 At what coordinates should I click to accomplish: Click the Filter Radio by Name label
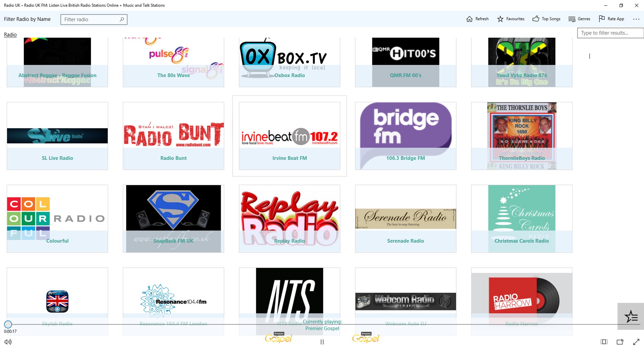pos(27,19)
